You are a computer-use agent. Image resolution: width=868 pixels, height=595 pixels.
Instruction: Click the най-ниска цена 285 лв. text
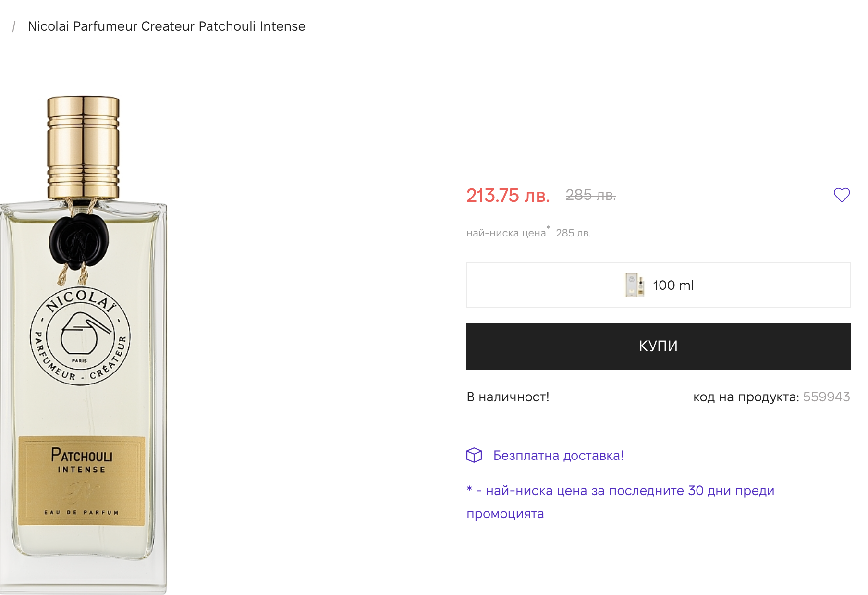click(x=528, y=233)
